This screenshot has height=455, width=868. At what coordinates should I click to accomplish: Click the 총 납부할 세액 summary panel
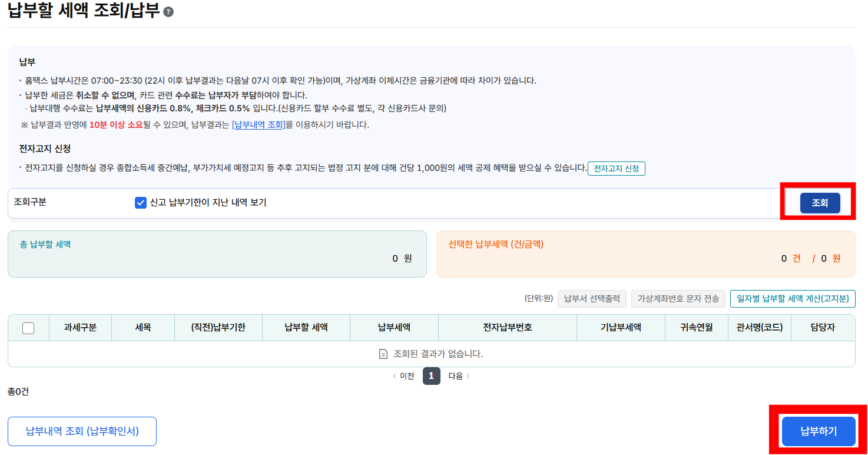pos(217,253)
